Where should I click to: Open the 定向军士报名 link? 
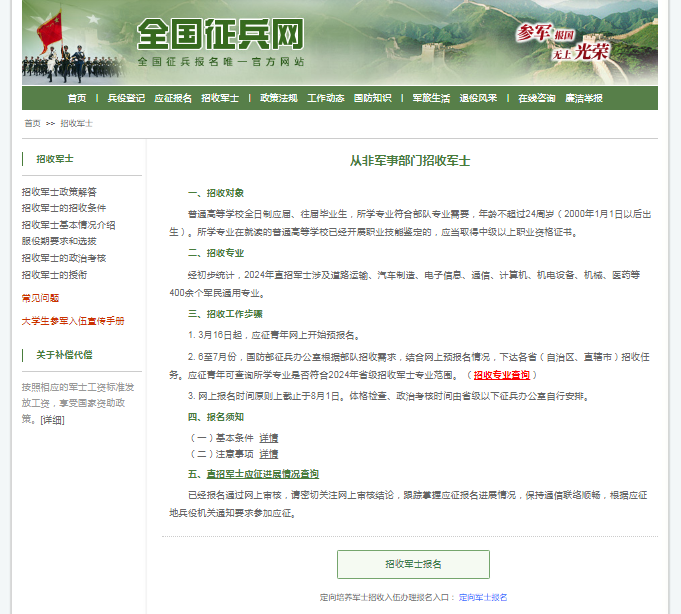[x=483, y=597]
